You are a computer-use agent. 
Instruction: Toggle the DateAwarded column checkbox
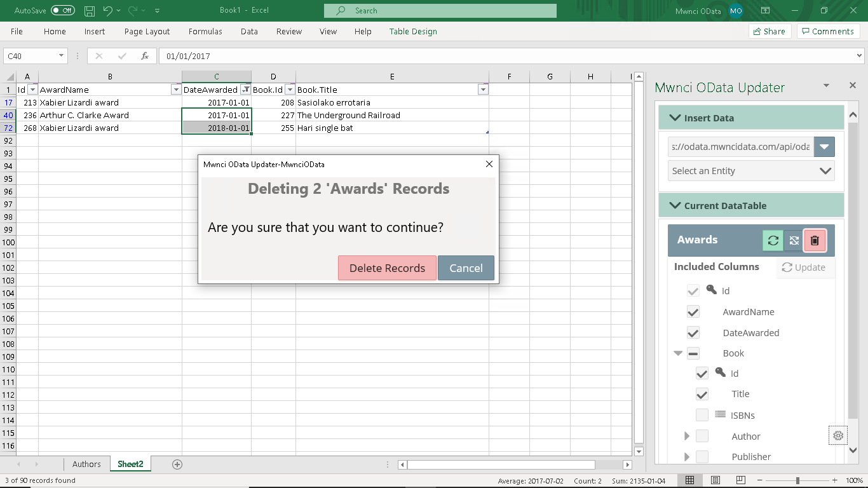coord(693,333)
